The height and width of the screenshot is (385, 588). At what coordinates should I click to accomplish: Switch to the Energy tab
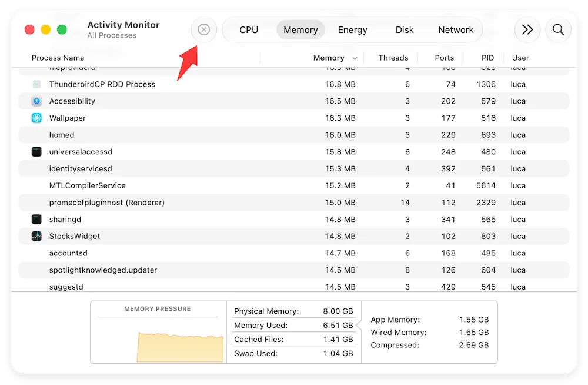click(x=352, y=29)
